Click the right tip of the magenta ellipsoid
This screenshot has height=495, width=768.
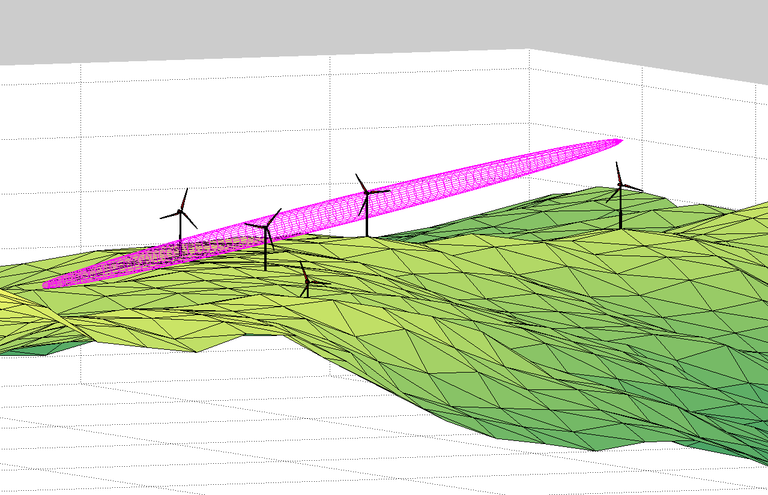618,142
